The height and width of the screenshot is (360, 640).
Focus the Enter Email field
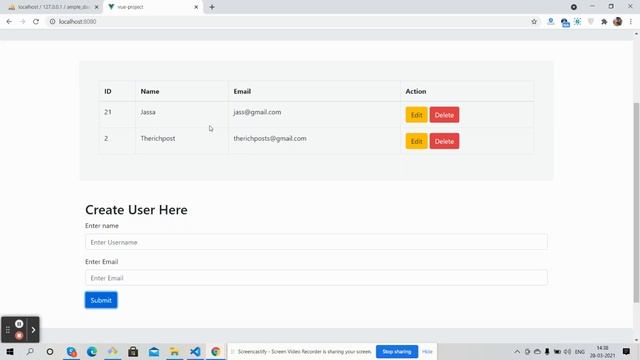[x=316, y=278]
